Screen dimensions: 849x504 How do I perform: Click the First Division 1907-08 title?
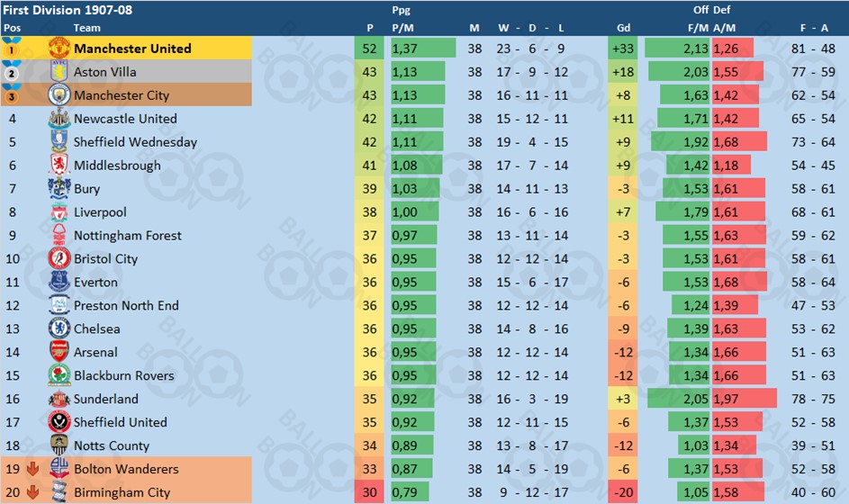[x=68, y=10]
